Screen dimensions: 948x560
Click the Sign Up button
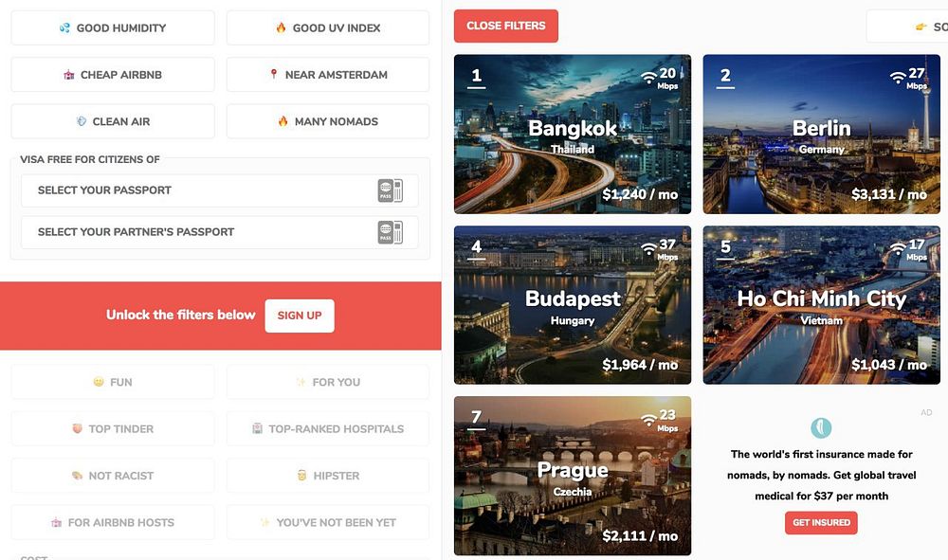click(300, 316)
